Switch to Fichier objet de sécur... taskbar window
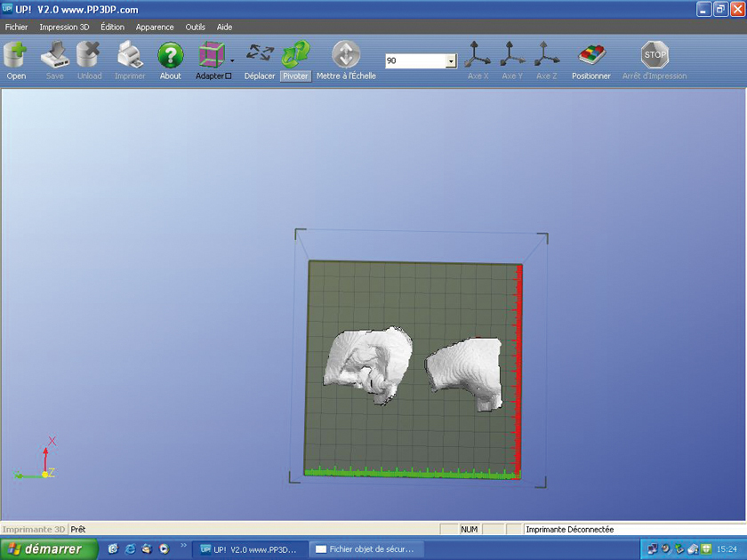This screenshot has height=560, width=747. [365, 549]
